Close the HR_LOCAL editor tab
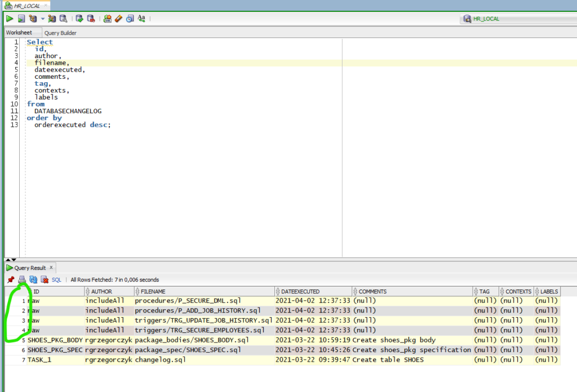577x392 pixels. pos(46,5)
